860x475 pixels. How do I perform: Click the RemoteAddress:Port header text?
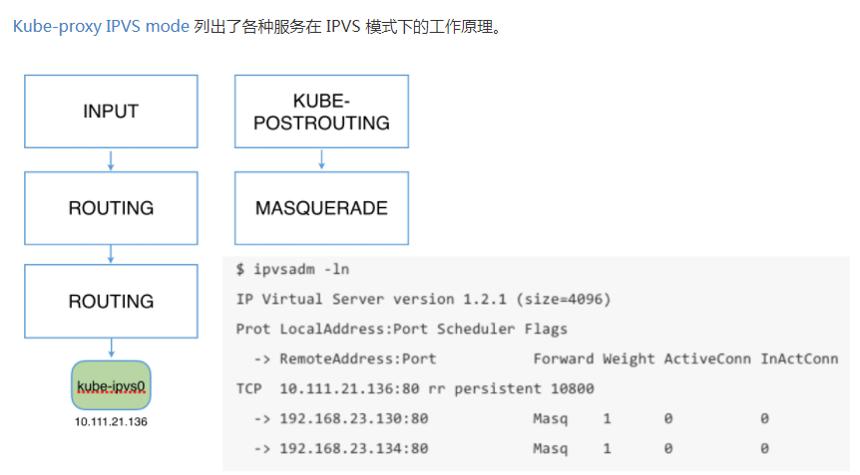click(358, 359)
